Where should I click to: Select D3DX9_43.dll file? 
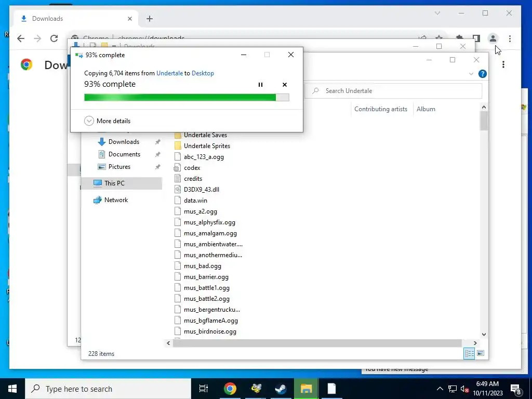point(201,189)
